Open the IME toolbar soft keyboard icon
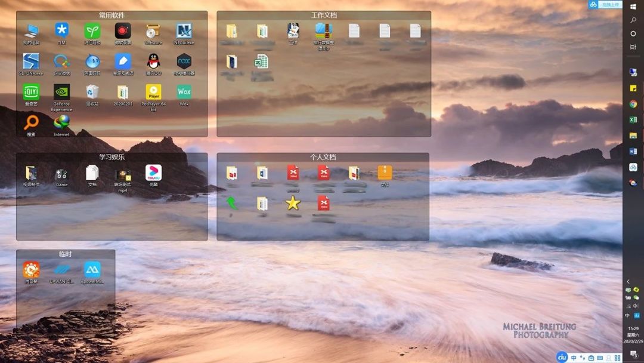This screenshot has height=363, width=644. tap(600, 358)
